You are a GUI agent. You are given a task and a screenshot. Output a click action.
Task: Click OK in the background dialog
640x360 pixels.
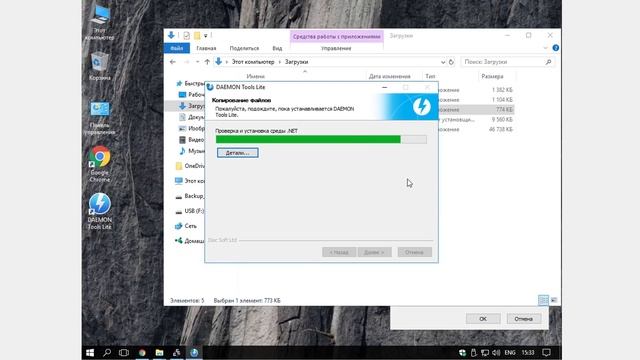[483, 319]
